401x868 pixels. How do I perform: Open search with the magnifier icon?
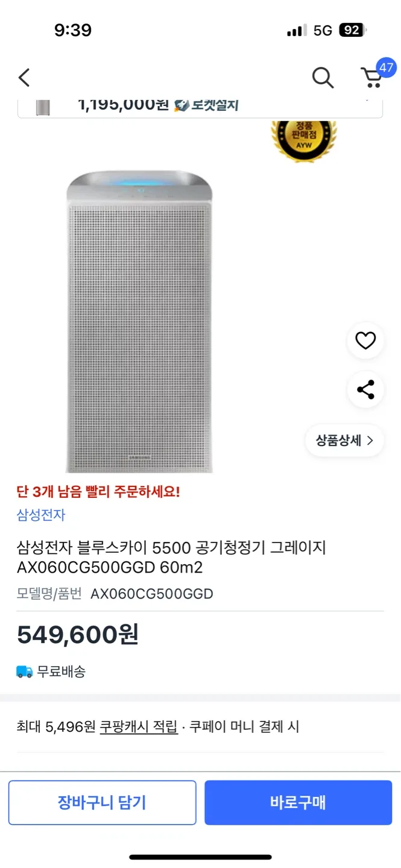click(x=323, y=78)
